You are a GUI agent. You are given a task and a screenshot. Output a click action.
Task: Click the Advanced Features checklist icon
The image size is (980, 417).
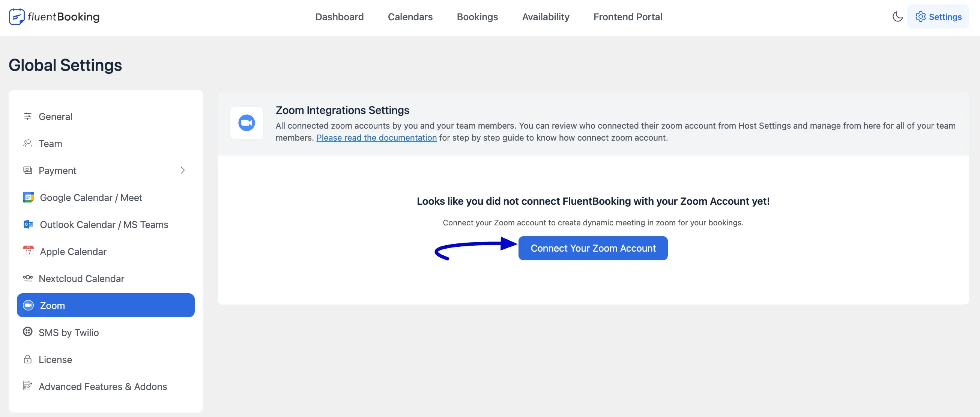[x=27, y=386]
